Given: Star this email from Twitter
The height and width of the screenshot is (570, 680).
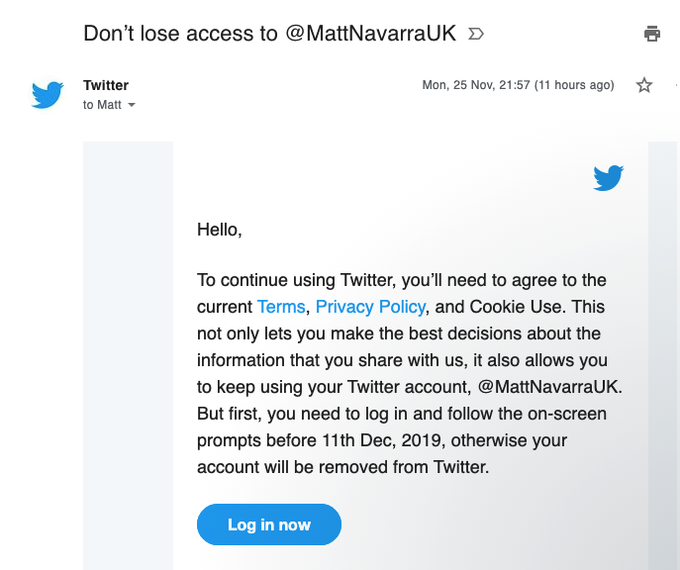Looking at the screenshot, I should coord(644,85).
